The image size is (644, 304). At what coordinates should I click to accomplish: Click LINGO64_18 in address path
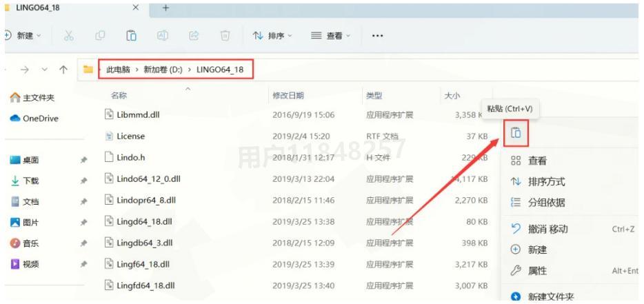click(x=220, y=70)
